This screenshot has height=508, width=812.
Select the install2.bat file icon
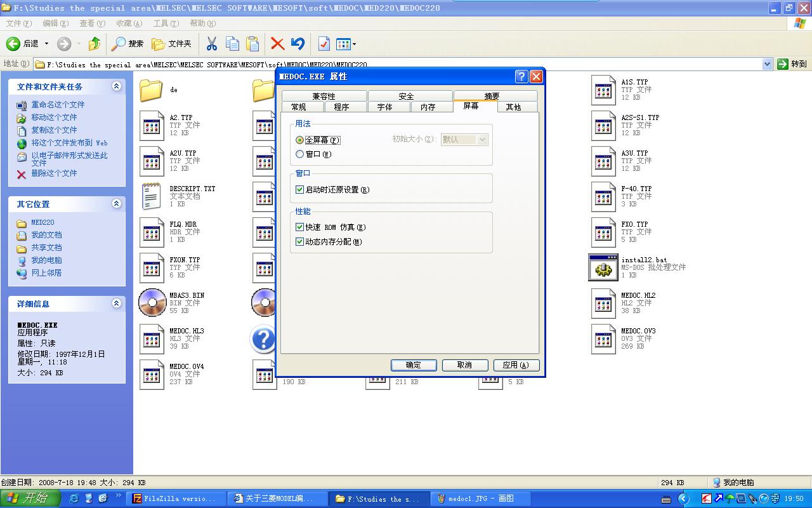603,267
